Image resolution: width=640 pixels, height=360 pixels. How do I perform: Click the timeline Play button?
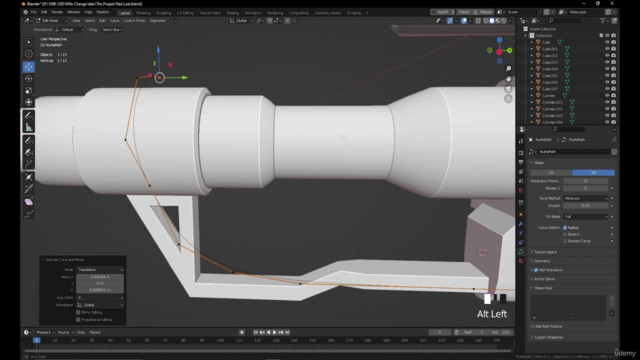point(275,332)
